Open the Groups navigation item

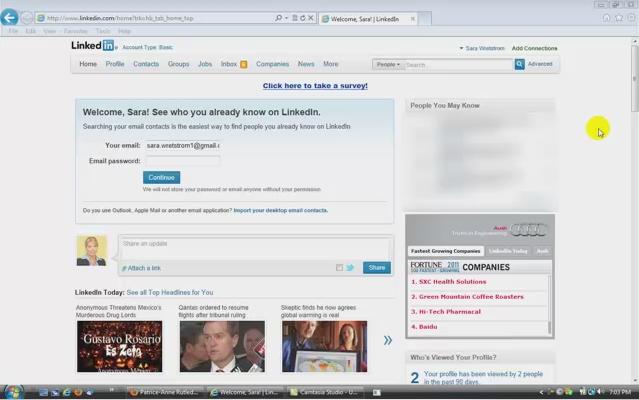coord(178,64)
